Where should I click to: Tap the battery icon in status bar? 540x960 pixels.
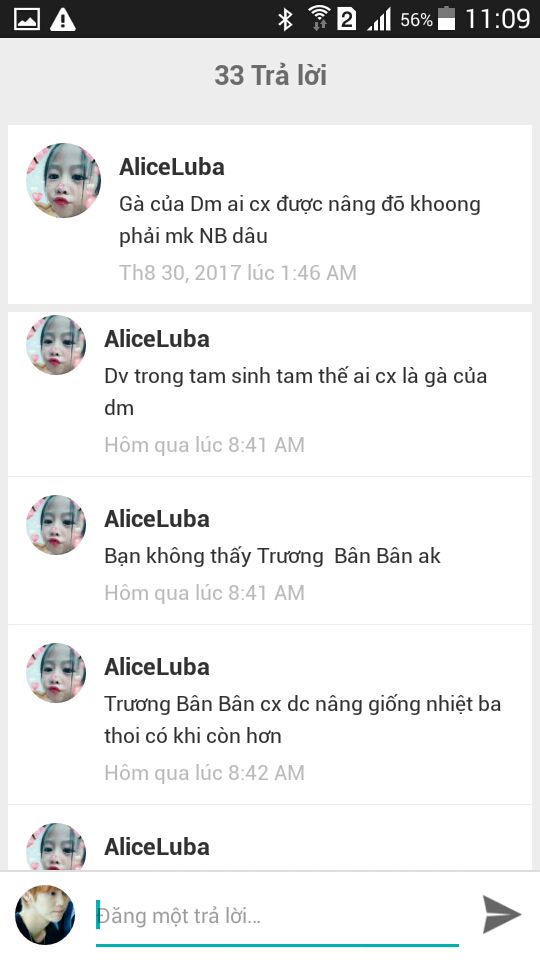[447, 18]
